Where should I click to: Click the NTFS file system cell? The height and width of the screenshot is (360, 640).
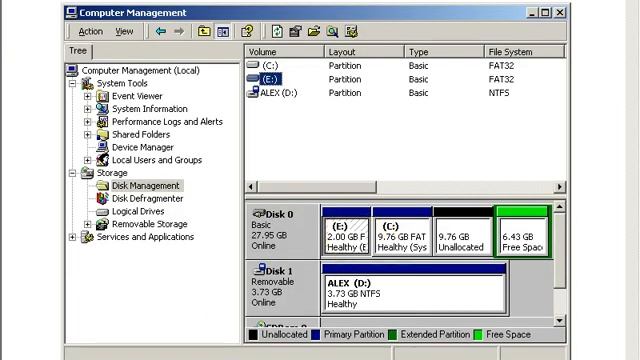coord(499,93)
